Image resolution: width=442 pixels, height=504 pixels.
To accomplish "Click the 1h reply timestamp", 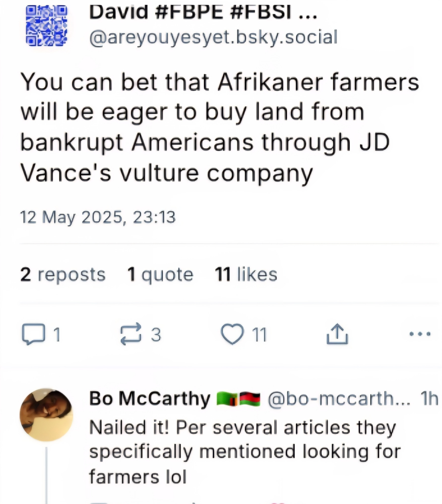I will [x=429, y=398].
